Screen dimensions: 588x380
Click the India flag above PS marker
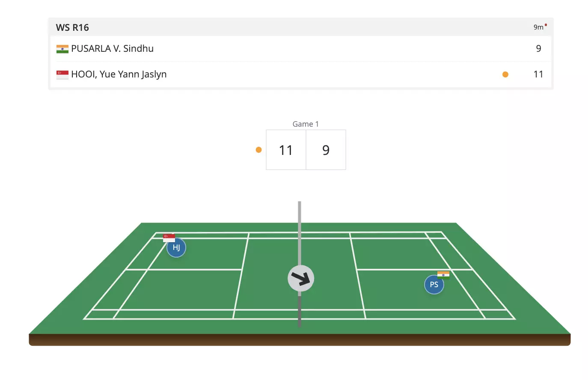tap(443, 275)
